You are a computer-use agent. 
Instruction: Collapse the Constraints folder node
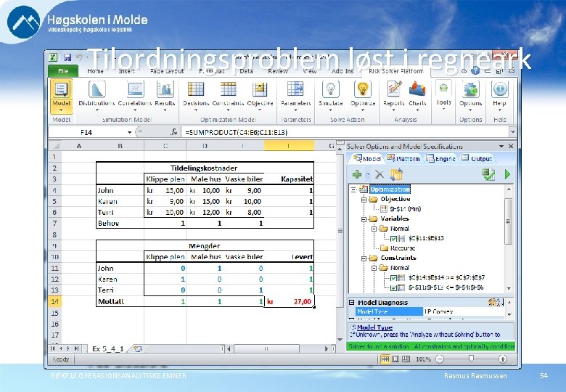(x=364, y=258)
